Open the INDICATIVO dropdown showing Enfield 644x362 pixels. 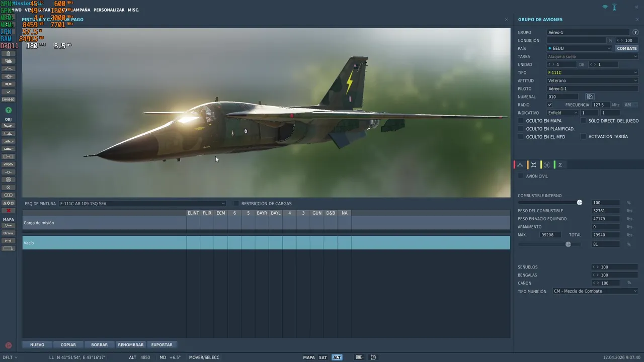click(562, 113)
